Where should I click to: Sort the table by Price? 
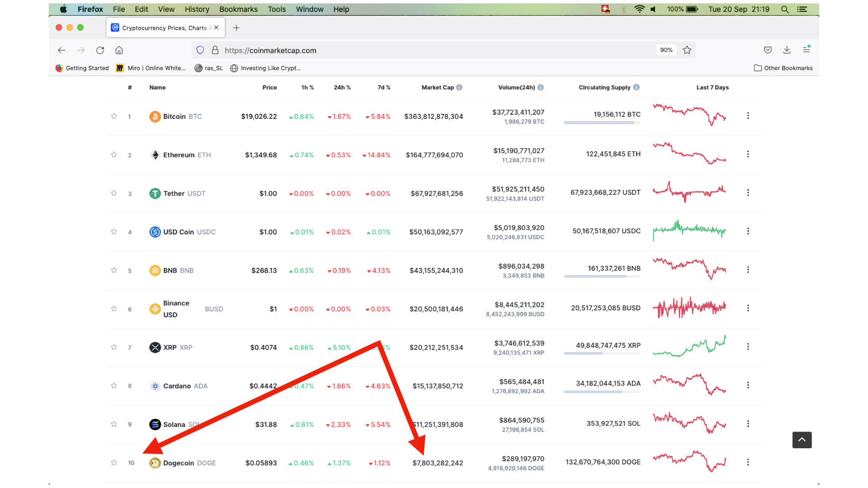pos(269,87)
